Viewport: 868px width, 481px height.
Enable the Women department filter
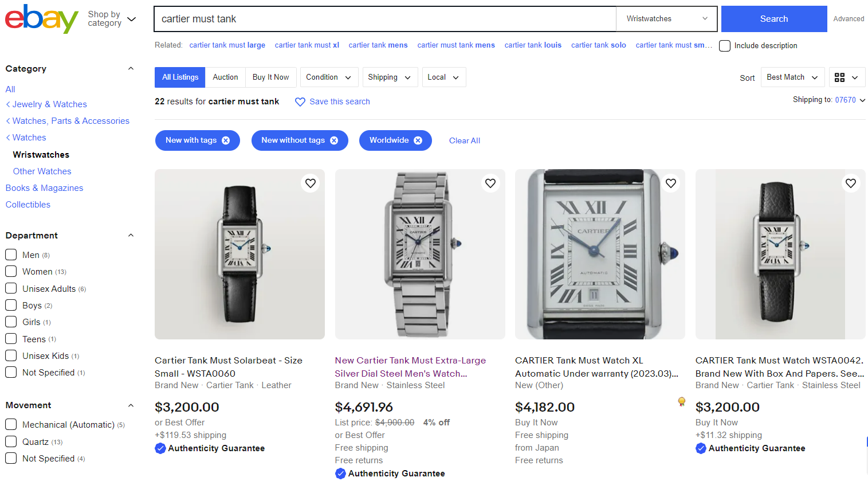click(10, 271)
